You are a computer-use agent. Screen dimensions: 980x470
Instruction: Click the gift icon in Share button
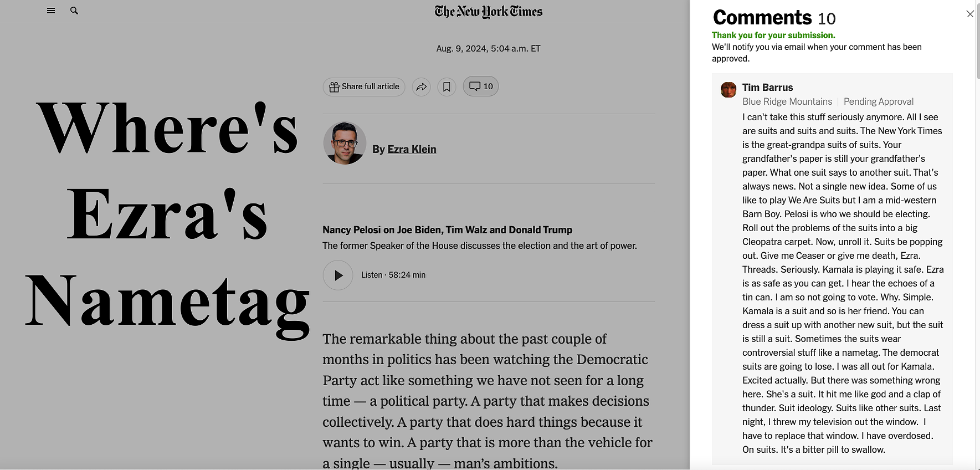click(334, 87)
